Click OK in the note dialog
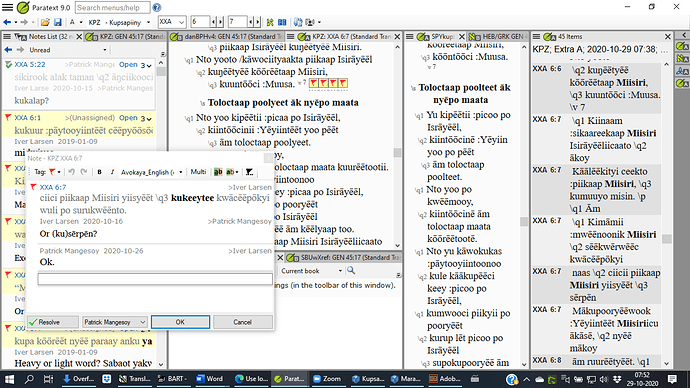The height and width of the screenshot is (388, 690). click(180, 322)
